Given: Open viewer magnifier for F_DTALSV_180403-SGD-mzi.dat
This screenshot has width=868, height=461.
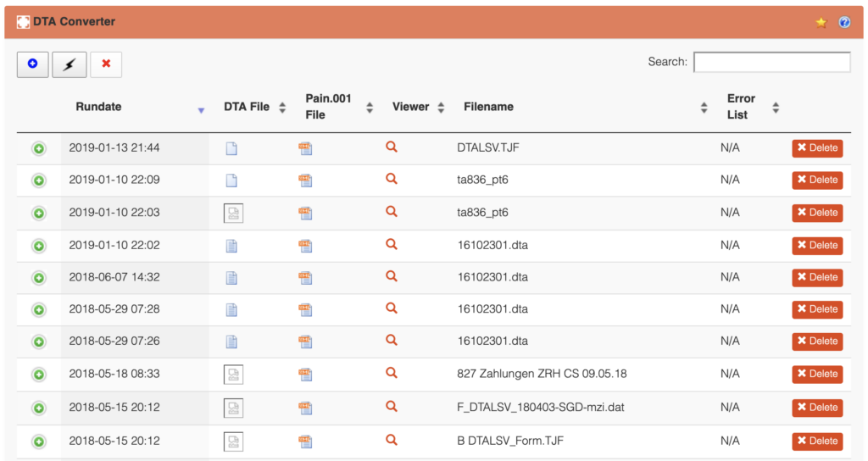Looking at the screenshot, I should pyautogui.click(x=391, y=407).
